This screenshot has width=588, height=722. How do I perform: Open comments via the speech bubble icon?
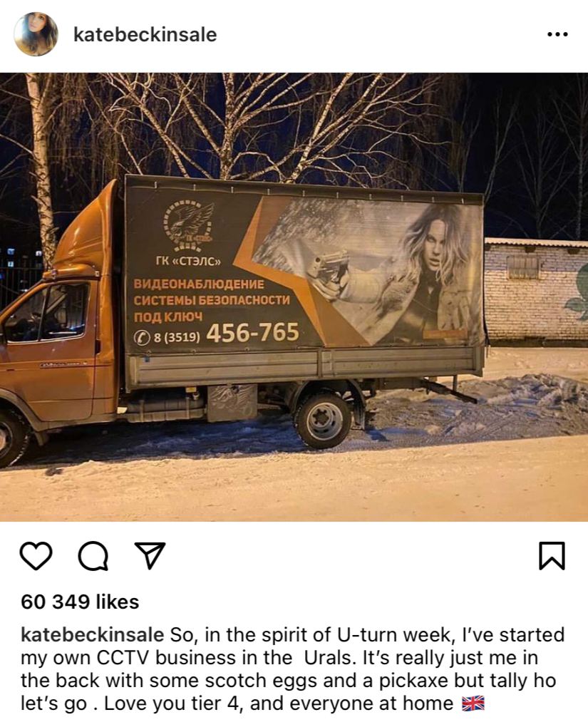pyautogui.click(x=93, y=556)
